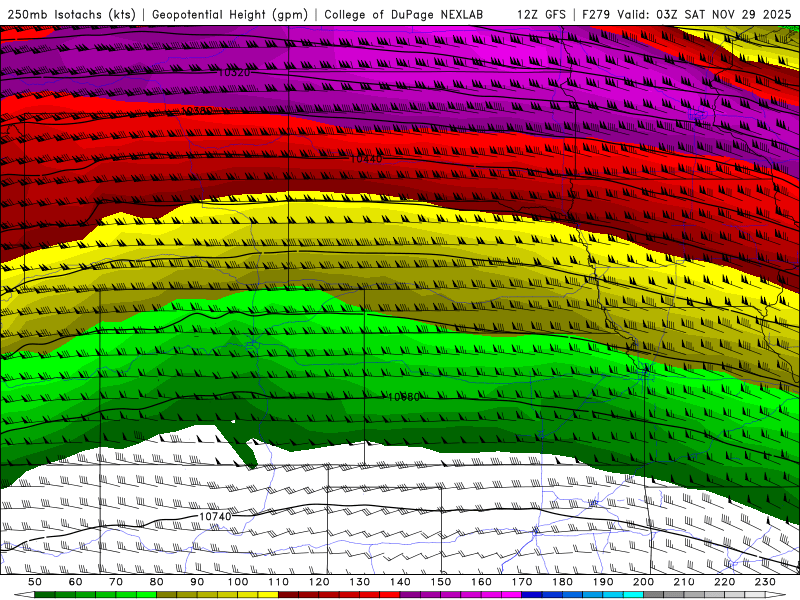Click the 100 value on the color scale
The width and height of the screenshot is (800, 600).
pos(238,582)
